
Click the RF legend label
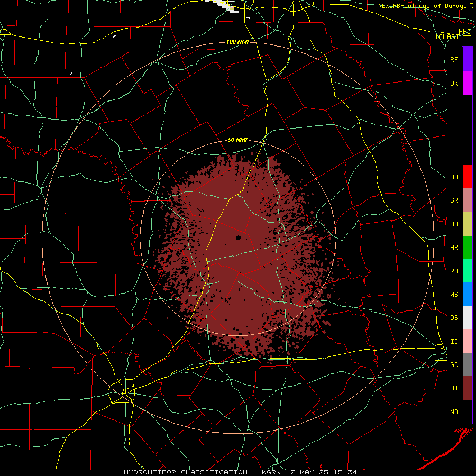pyautogui.click(x=454, y=59)
